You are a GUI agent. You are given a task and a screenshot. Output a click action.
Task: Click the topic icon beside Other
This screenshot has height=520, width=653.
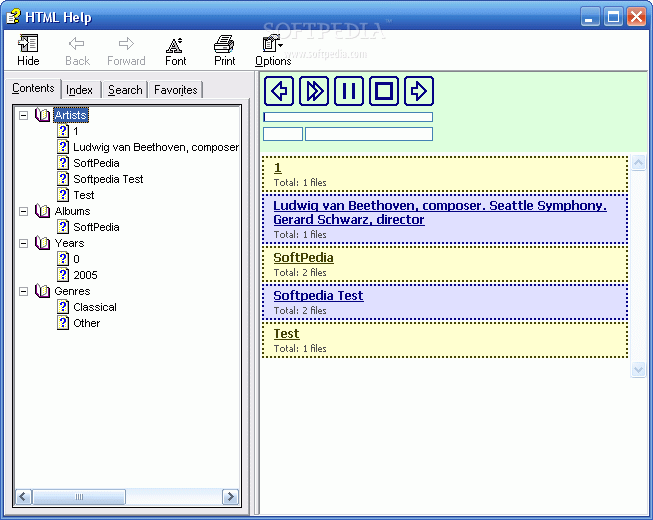[63, 323]
